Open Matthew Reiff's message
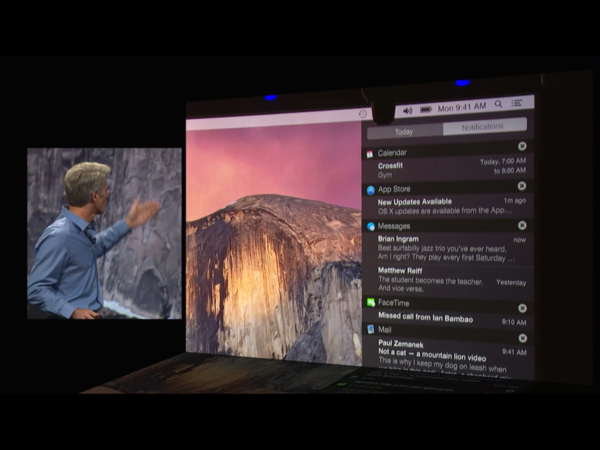The width and height of the screenshot is (600, 450). pos(447,280)
